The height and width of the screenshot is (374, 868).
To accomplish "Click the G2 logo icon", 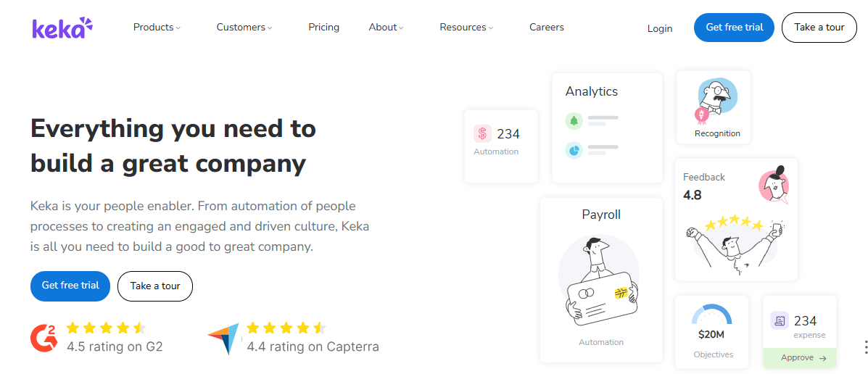I will (x=44, y=338).
